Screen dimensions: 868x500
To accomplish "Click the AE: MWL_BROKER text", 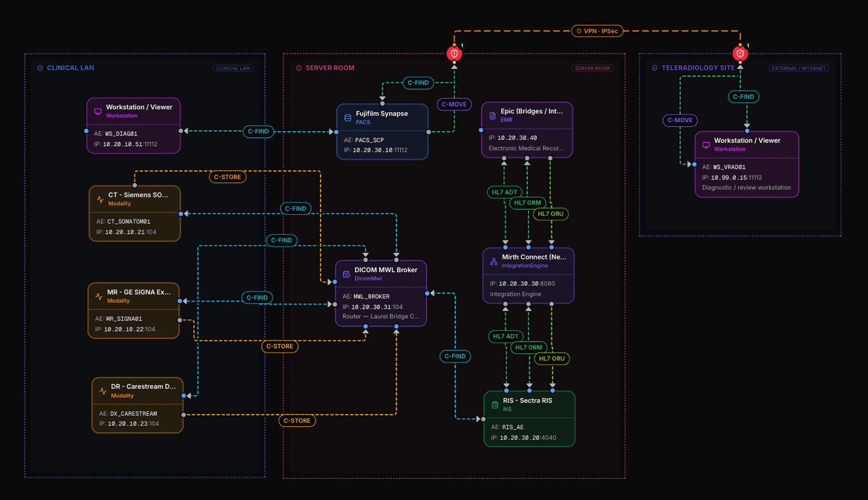I will 366,296.
